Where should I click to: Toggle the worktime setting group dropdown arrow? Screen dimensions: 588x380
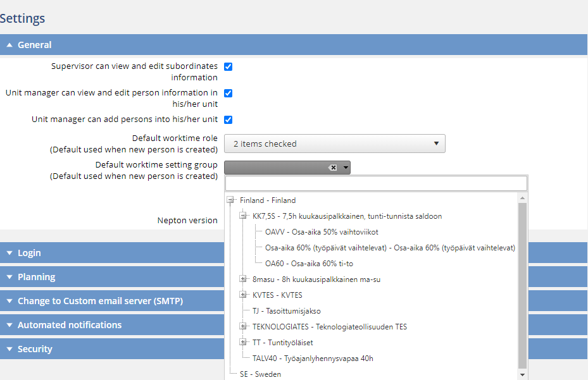click(x=346, y=168)
